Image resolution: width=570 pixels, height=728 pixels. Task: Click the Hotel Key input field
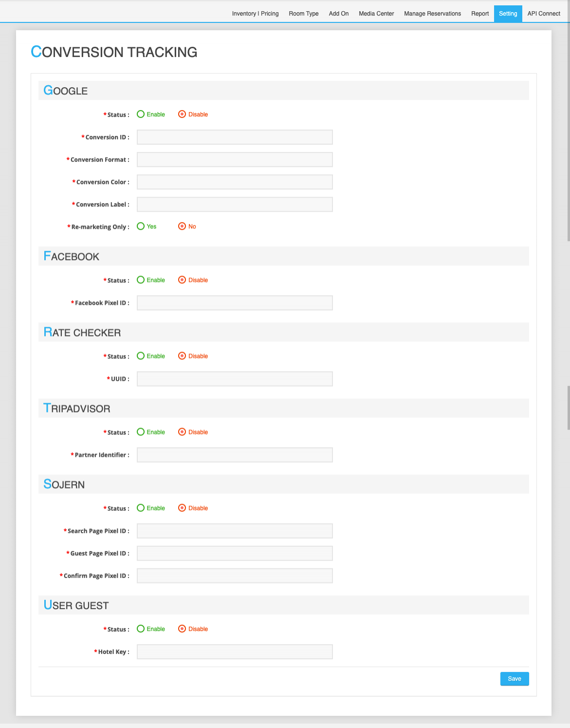point(235,652)
